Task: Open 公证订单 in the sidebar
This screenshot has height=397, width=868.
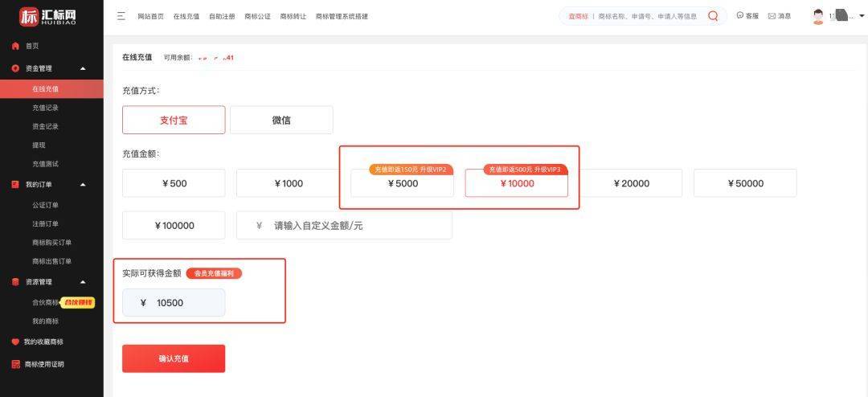Action: 45,206
